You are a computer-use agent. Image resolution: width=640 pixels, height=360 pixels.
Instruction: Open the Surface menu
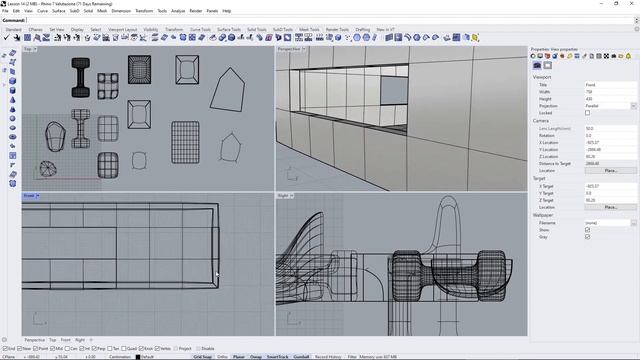(58, 11)
